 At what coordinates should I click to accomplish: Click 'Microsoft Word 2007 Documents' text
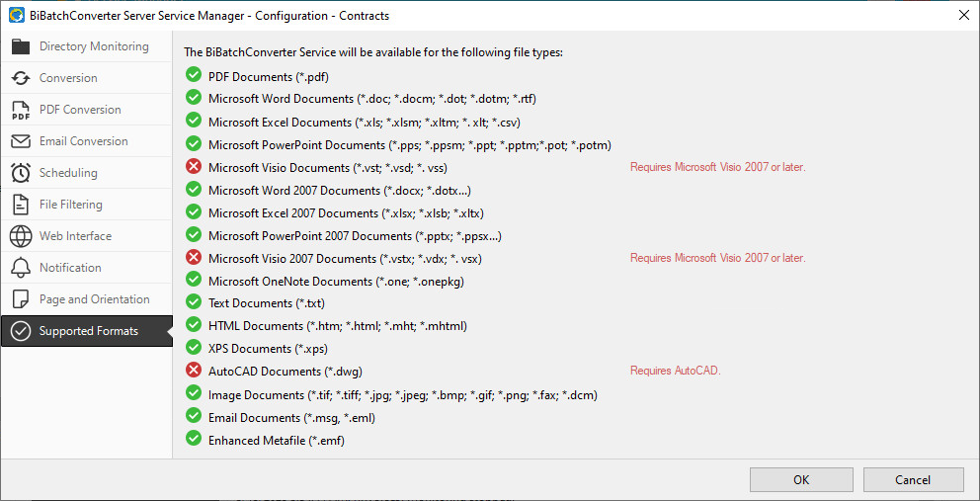tap(340, 190)
